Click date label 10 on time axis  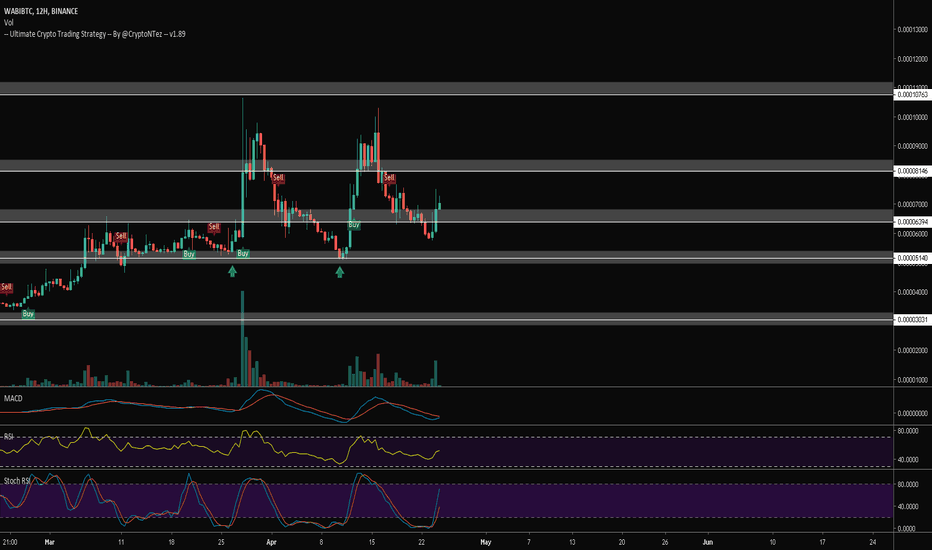773,542
